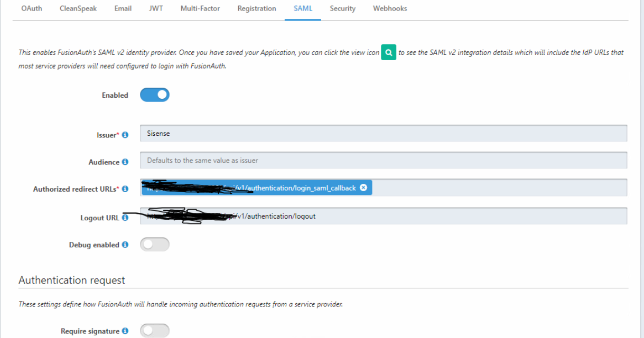The height and width of the screenshot is (338, 644).
Task: Turn on the Debug enabled switch
Action: 155,245
